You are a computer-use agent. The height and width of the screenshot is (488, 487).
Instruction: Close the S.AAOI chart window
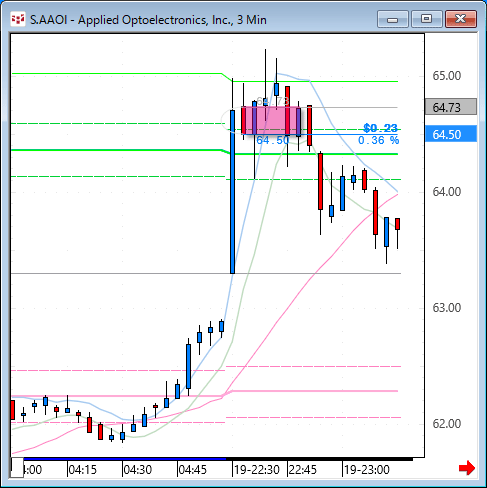[461, 19]
